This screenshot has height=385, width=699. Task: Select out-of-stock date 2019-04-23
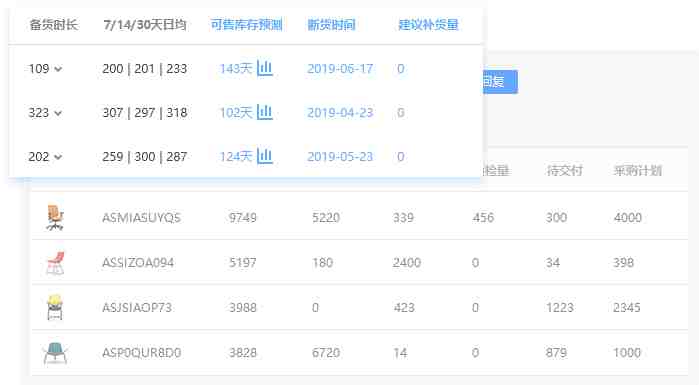pos(340,112)
